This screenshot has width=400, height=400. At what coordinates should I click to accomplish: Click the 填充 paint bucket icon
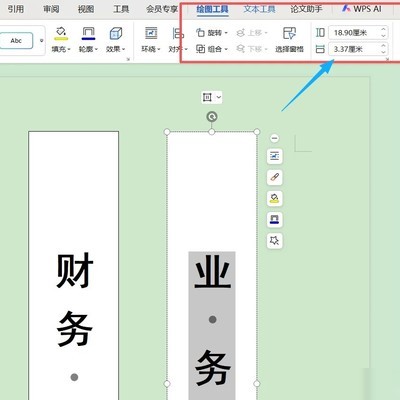pos(61,33)
